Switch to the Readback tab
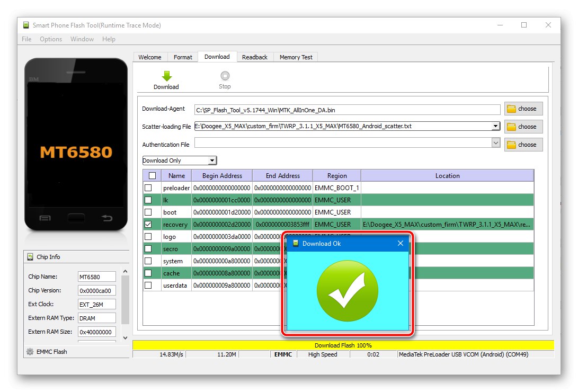578x392 pixels. tap(255, 57)
